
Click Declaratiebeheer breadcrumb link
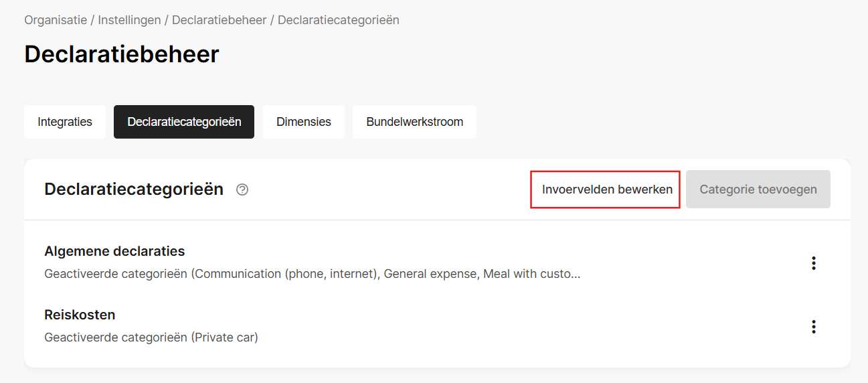tap(220, 20)
